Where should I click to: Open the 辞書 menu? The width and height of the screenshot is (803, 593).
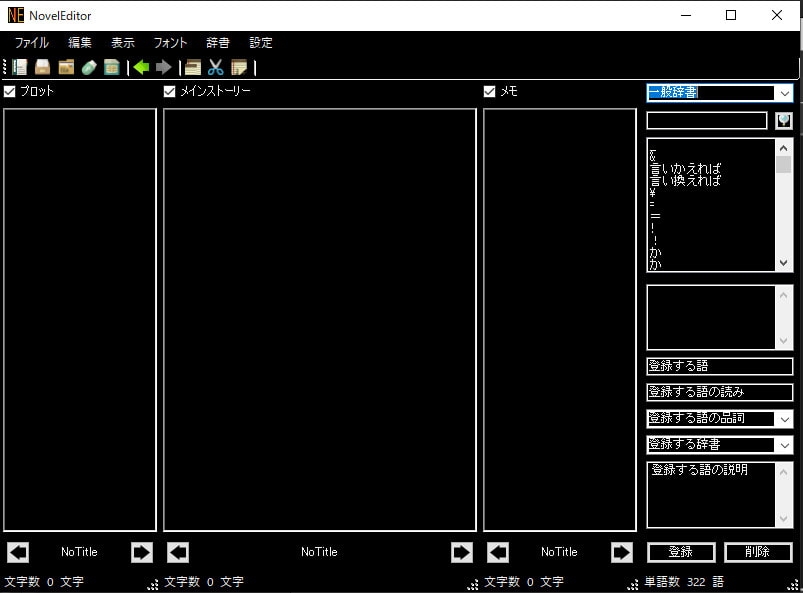(x=217, y=43)
